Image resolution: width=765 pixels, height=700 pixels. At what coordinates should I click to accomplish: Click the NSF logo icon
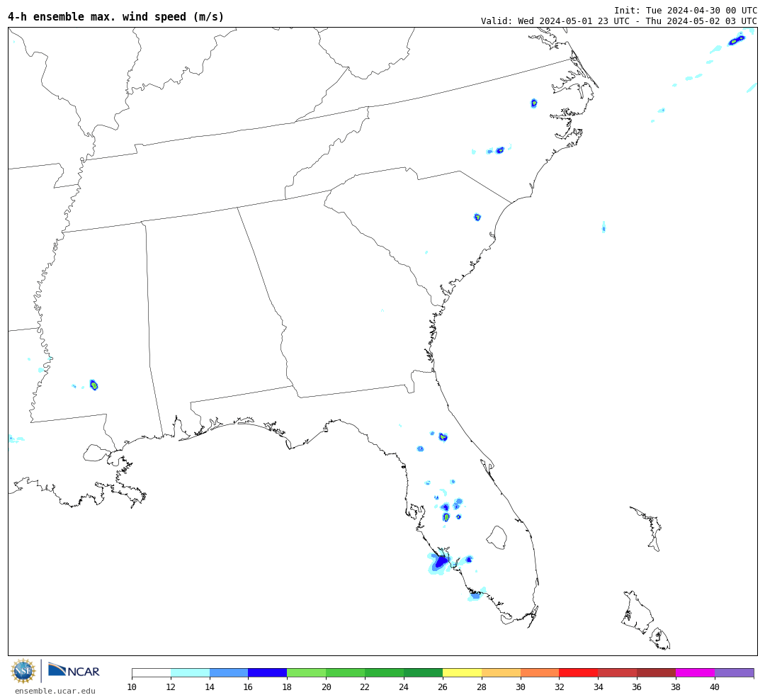[x=23, y=671]
